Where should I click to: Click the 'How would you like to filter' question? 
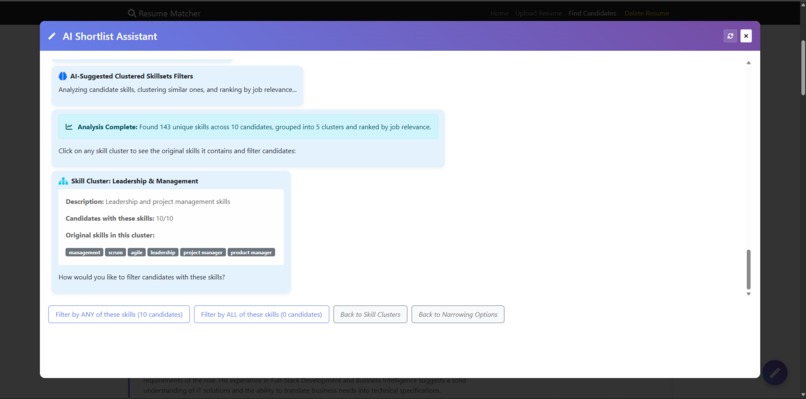point(142,277)
